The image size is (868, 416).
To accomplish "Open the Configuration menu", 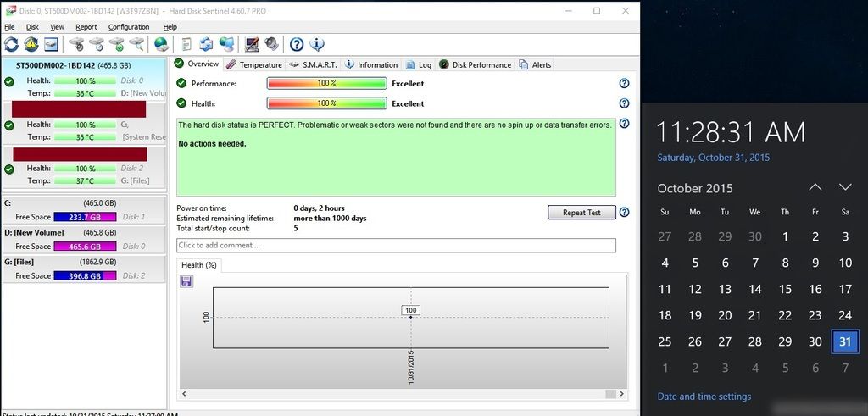I will pyautogui.click(x=129, y=27).
